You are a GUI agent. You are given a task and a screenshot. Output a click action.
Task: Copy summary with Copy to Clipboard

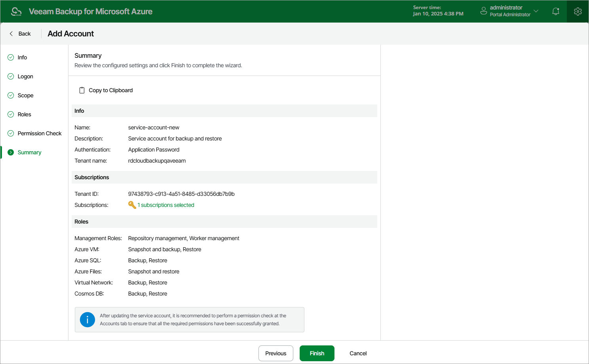point(111,90)
